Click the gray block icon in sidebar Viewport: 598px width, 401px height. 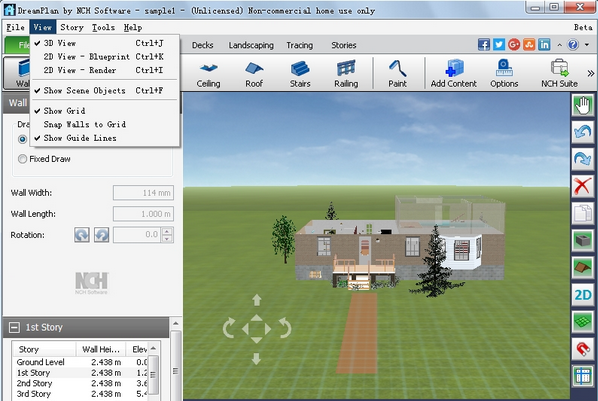pos(582,240)
